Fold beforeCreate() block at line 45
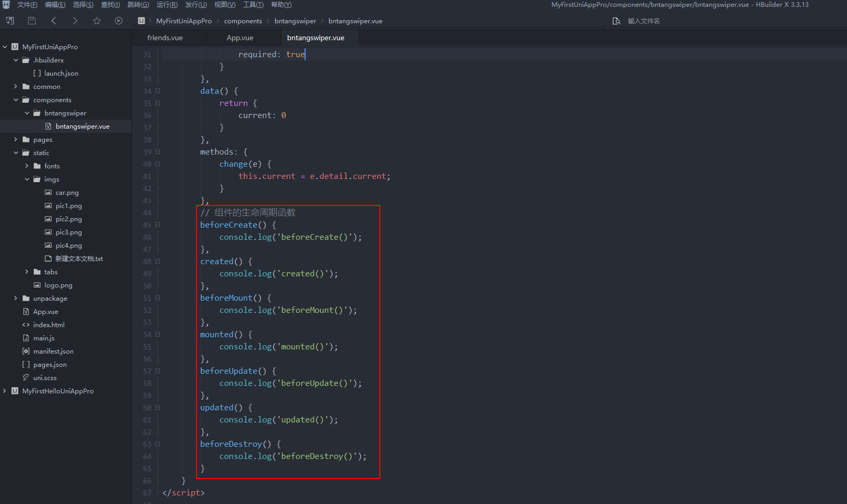The image size is (847, 504). click(x=157, y=225)
